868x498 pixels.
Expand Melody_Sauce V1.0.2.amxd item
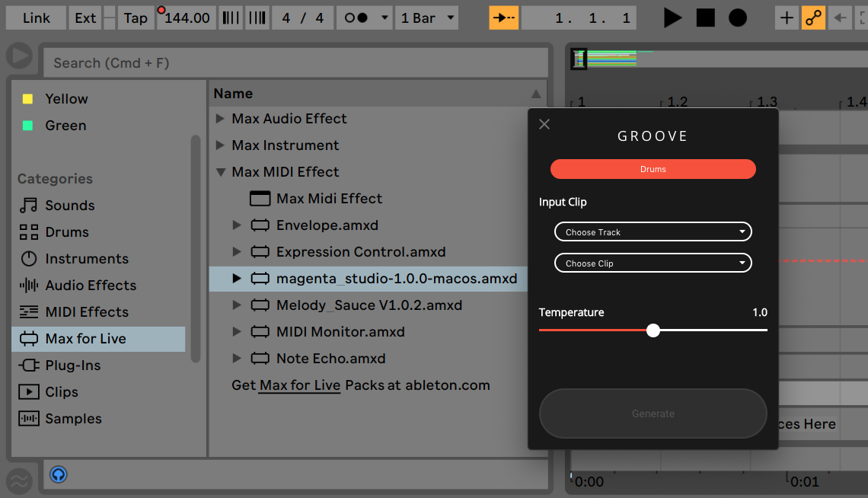tap(236, 305)
